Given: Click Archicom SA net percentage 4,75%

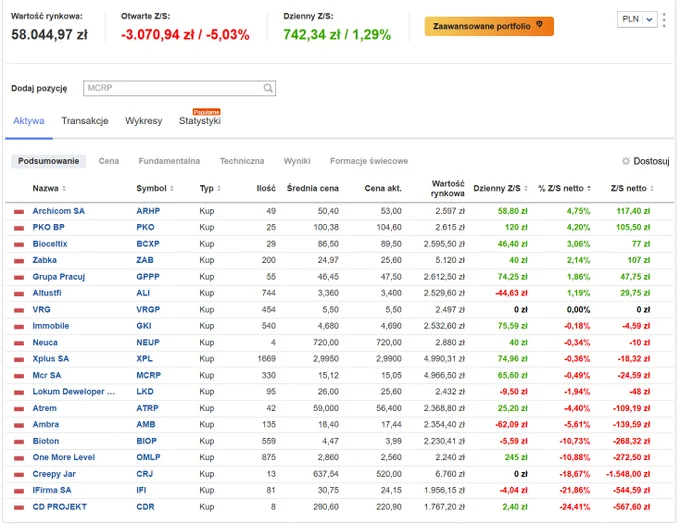Looking at the screenshot, I should coord(578,211).
